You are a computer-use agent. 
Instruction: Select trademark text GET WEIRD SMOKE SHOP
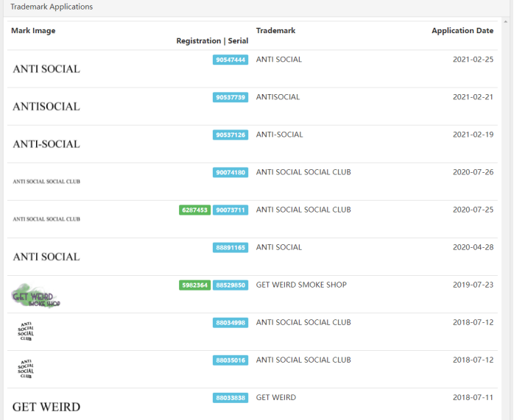(301, 285)
